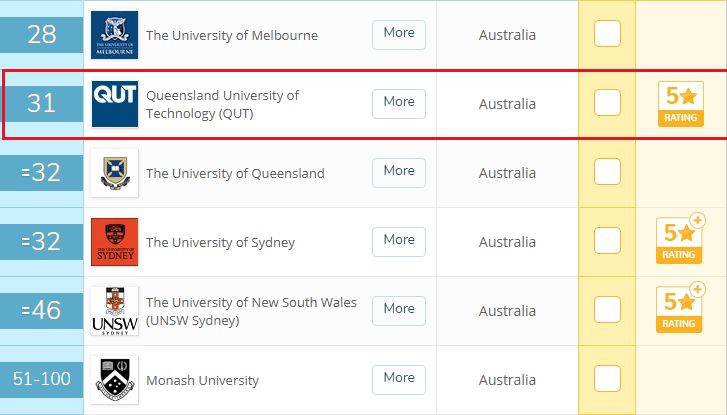The image size is (727, 415).
Task: Select the compare checkbox for Monash University
Action: (607, 378)
